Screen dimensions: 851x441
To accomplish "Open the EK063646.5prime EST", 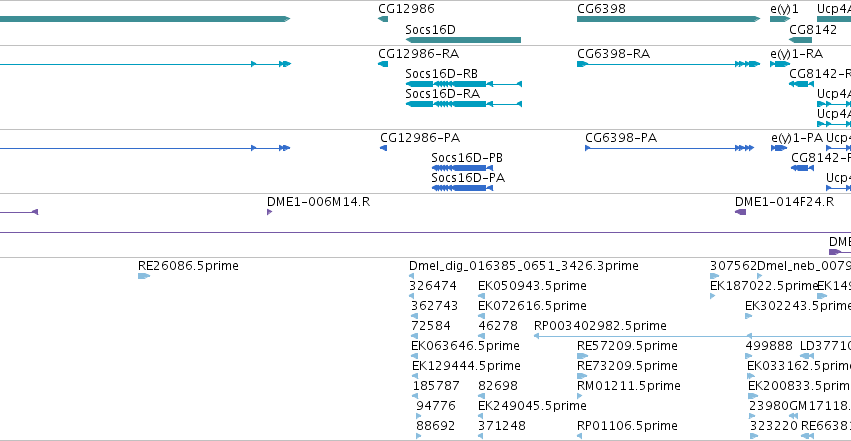I will (x=415, y=356).
